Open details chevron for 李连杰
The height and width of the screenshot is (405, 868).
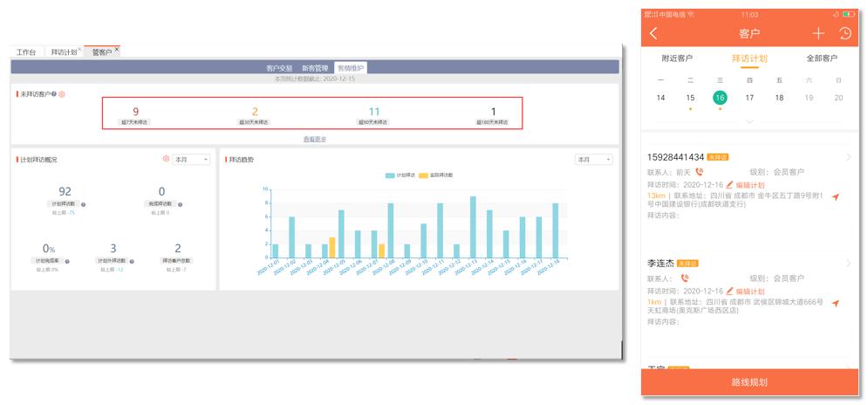849,264
